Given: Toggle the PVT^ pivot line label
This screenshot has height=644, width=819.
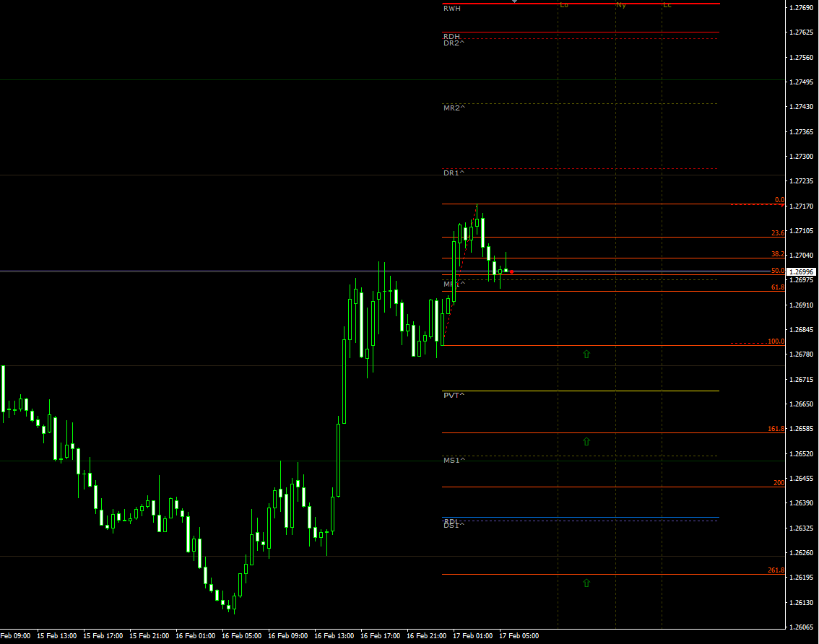Looking at the screenshot, I should [454, 395].
